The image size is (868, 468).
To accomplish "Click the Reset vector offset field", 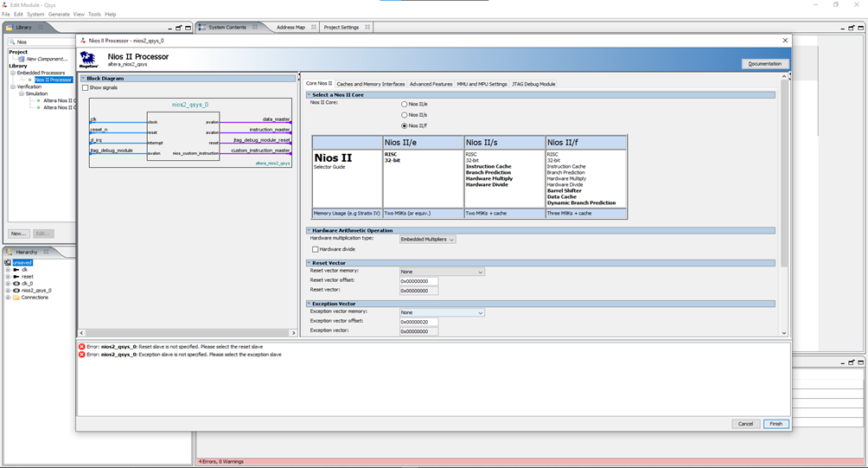I will tap(418, 281).
